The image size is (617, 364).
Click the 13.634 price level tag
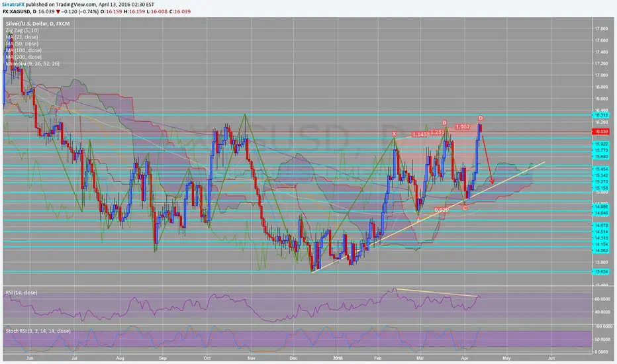click(600, 272)
